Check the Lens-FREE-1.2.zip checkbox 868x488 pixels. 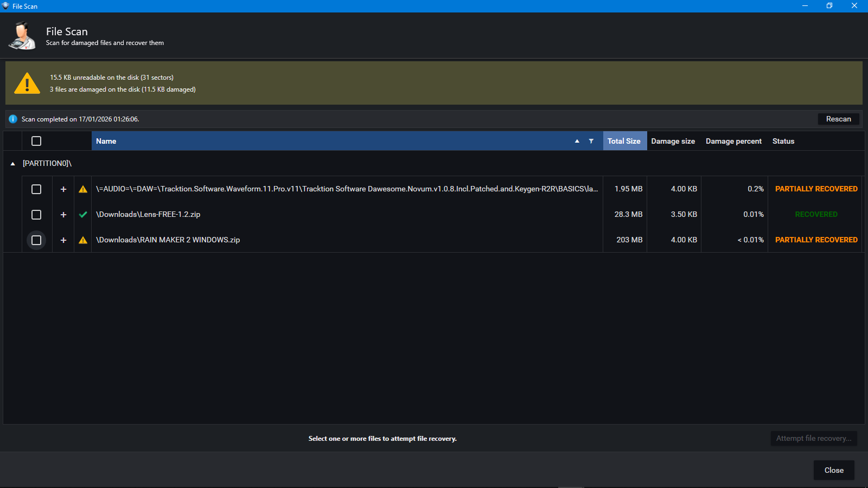coord(36,215)
